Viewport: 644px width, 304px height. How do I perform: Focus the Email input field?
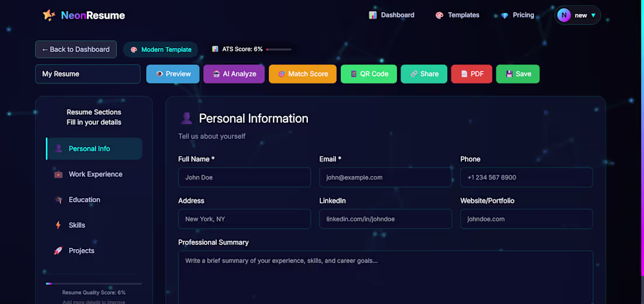pos(385,177)
